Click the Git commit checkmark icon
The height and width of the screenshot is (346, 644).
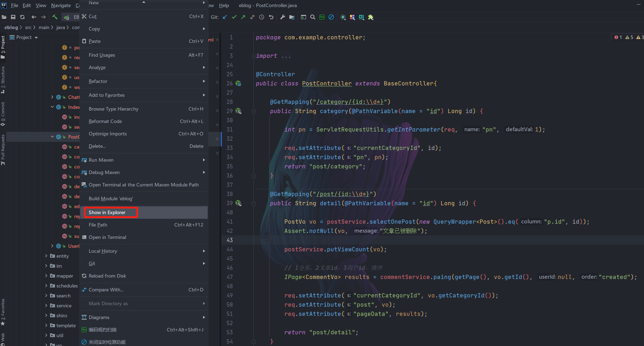pos(234,17)
